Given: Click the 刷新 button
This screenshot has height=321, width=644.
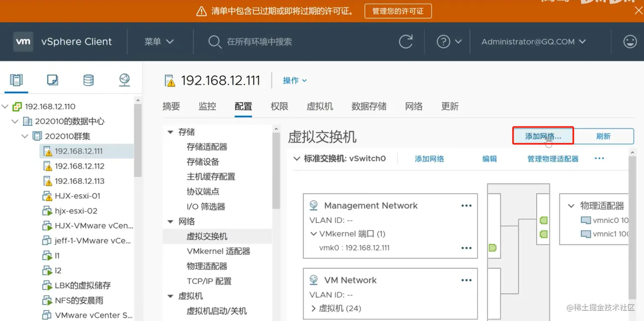Looking at the screenshot, I should pos(604,136).
